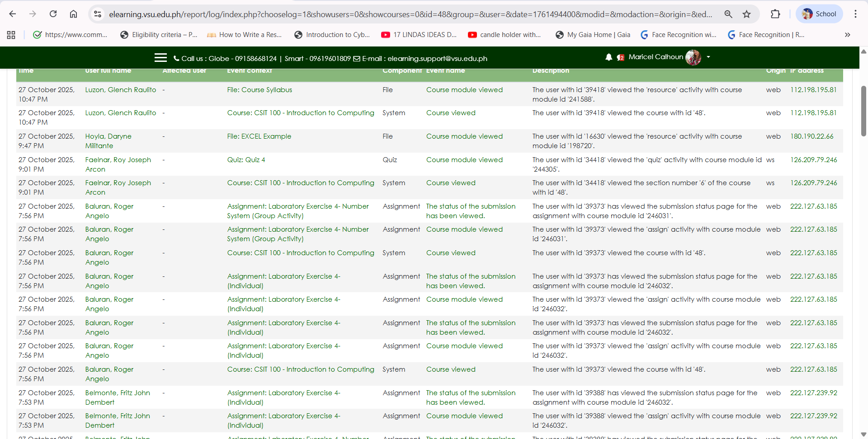Open the File: Course Syllabus link
The image size is (868, 439).
[259, 90]
